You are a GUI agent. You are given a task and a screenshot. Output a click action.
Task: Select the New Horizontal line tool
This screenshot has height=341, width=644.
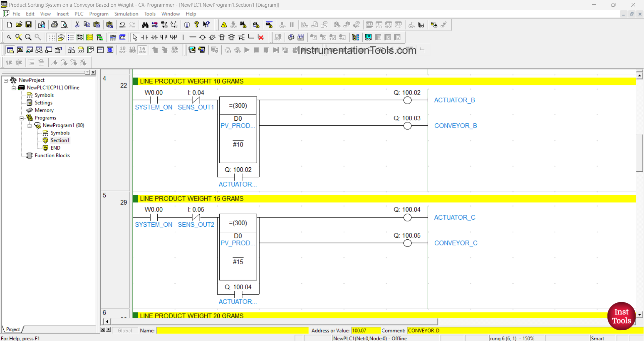[x=193, y=37]
